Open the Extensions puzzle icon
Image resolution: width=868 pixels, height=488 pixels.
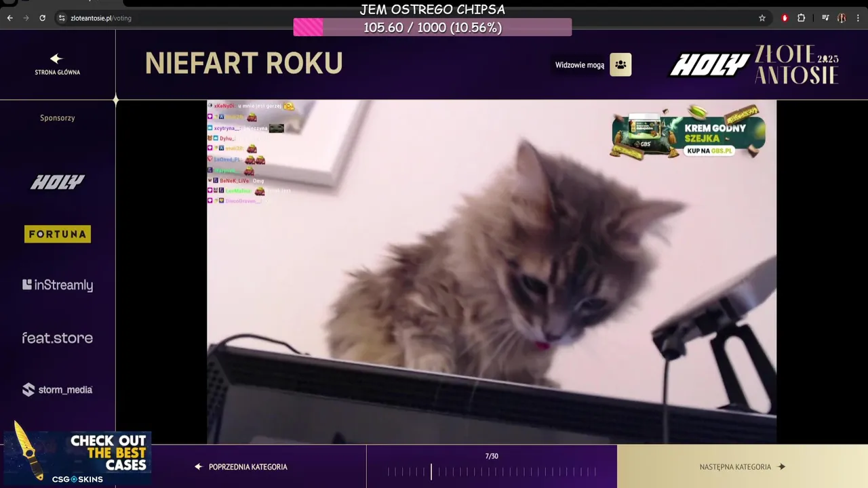click(801, 18)
